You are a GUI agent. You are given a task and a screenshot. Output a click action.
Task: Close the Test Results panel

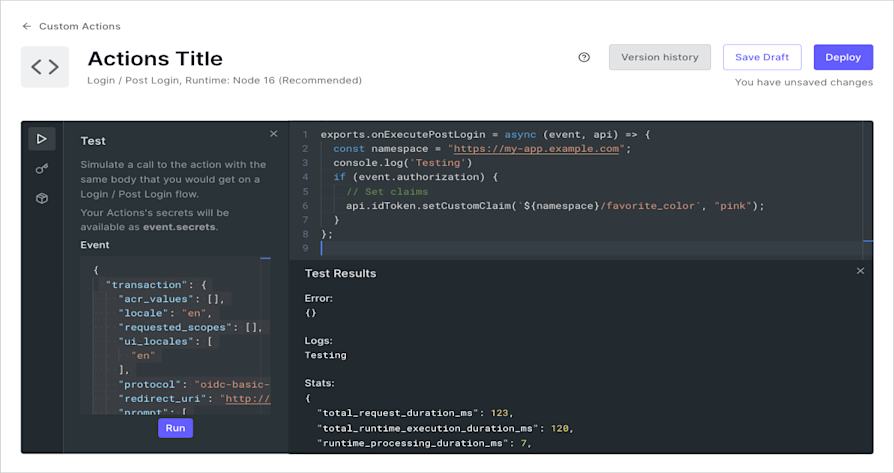pos(860,271)
